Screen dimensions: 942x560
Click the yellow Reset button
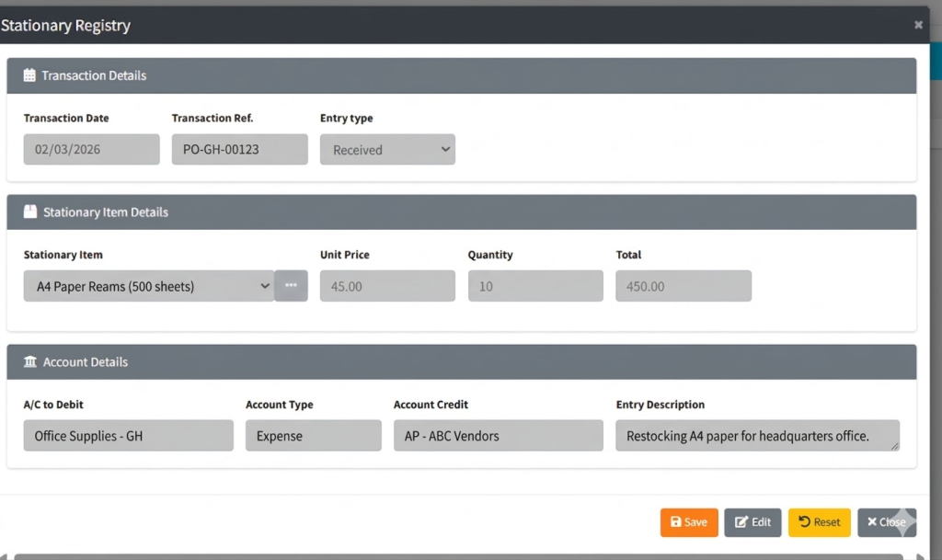coord(819,522)
